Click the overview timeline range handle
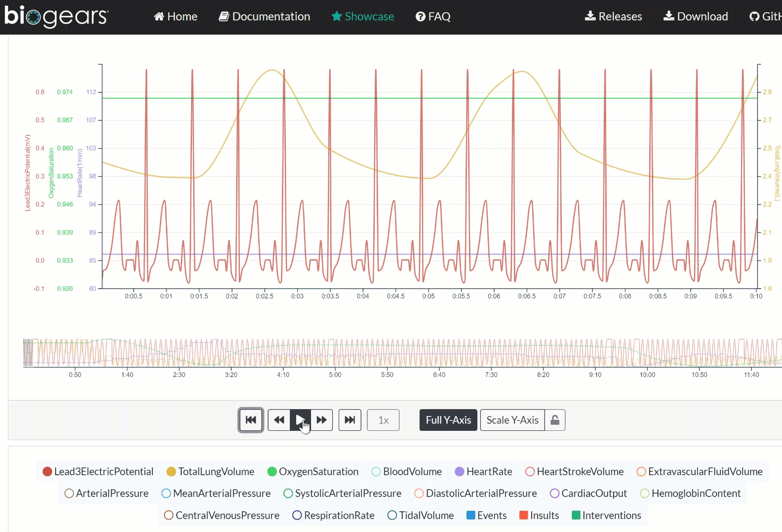The height and width of the screenshot is (532, 782). 28,352
